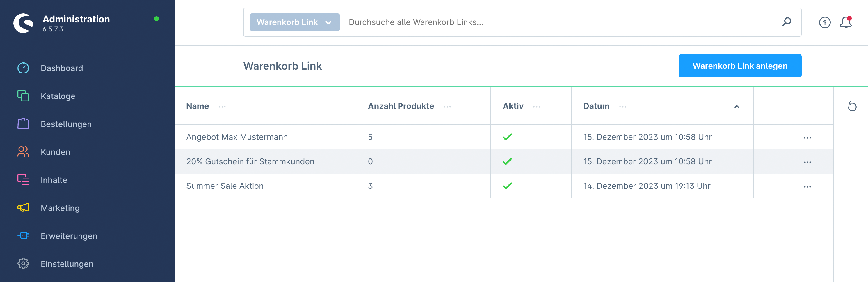This screenshot has width=868, height=282.
Task: Click date 14. Dezember 2023 um 19:13 Uhr
Action: point(647,186)
